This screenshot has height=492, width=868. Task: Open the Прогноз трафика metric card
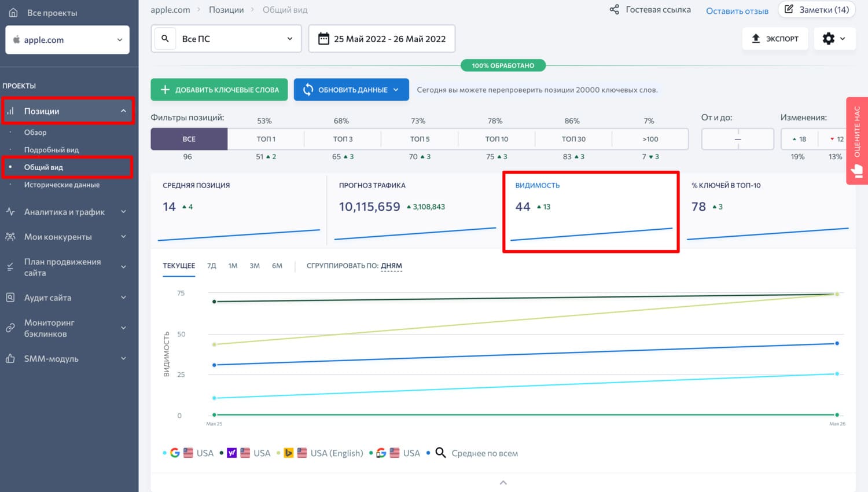(x=414, y=208)
